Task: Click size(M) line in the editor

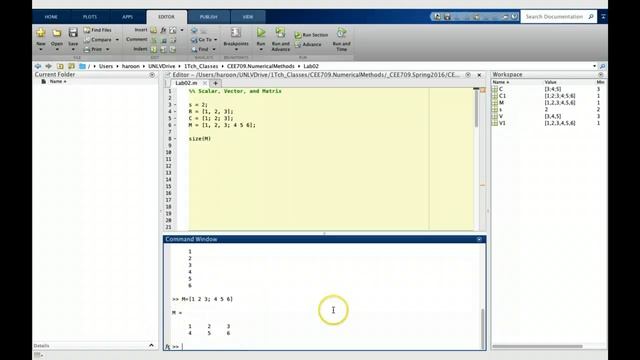Action: coord(200,139)
